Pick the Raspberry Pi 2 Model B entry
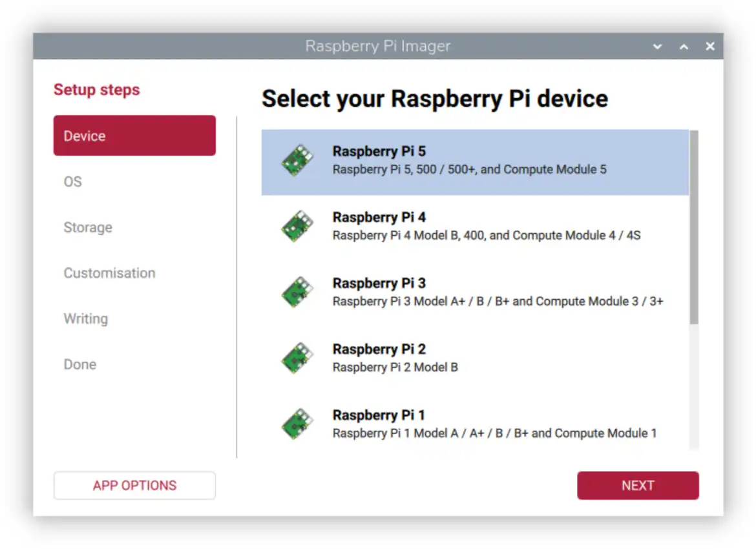Screen dimensions: 756x549 395,368
